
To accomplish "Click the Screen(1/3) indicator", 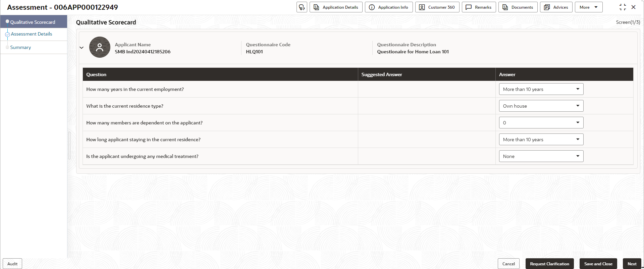I will coord(628,22).
